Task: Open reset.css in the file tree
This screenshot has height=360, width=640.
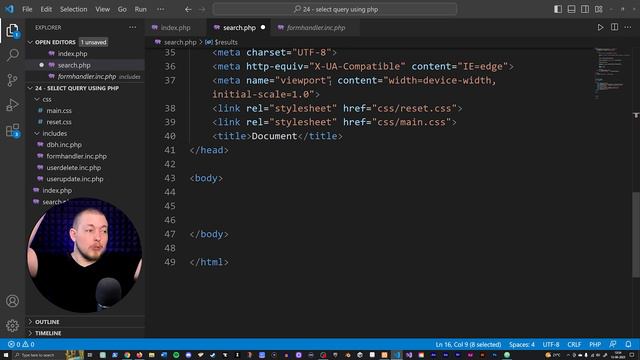Action: click(59, 122)
